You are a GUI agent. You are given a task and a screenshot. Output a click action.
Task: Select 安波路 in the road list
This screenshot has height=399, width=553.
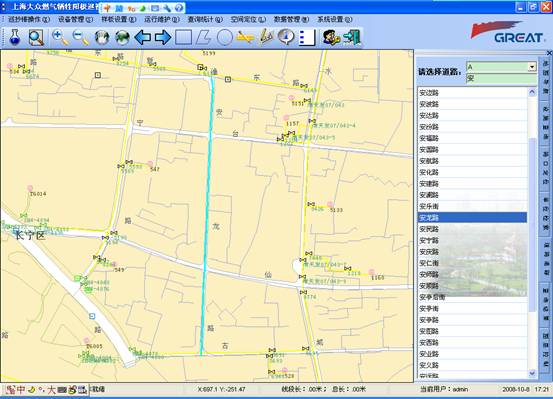point(473,104)
